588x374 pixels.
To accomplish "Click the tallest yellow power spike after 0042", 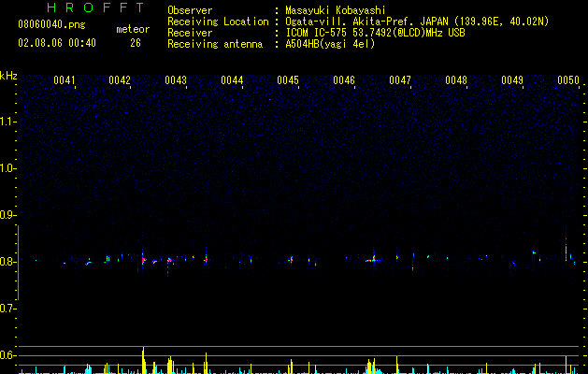I will click(x=143, y=360).
